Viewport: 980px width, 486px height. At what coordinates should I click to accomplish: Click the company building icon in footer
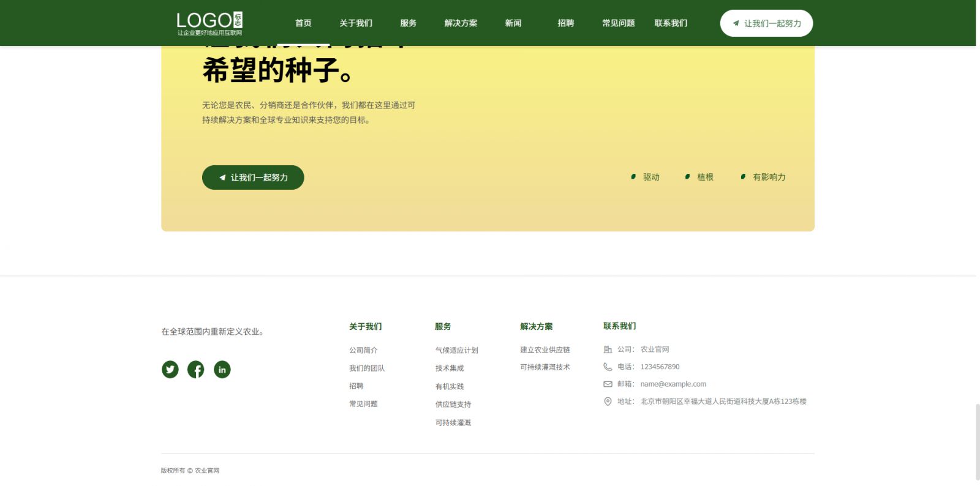[x=608, y=350]
